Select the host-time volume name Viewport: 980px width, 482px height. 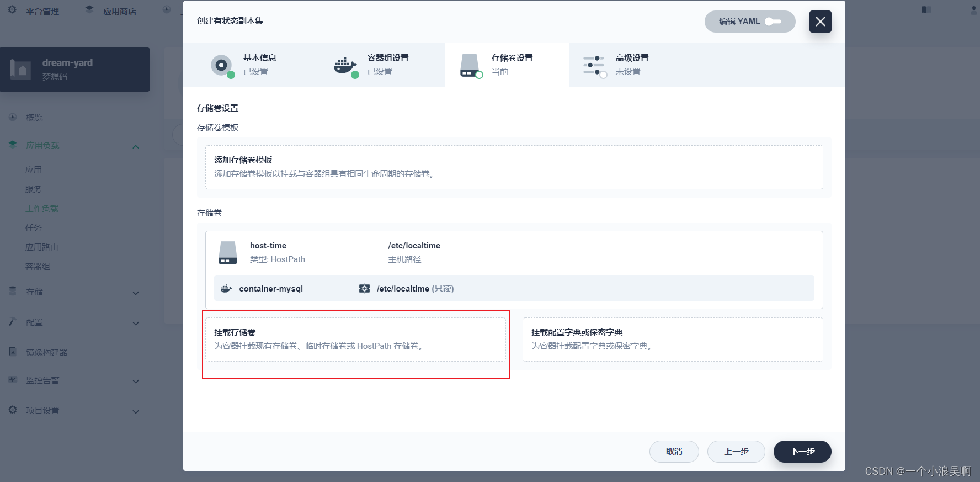(268, 246)
